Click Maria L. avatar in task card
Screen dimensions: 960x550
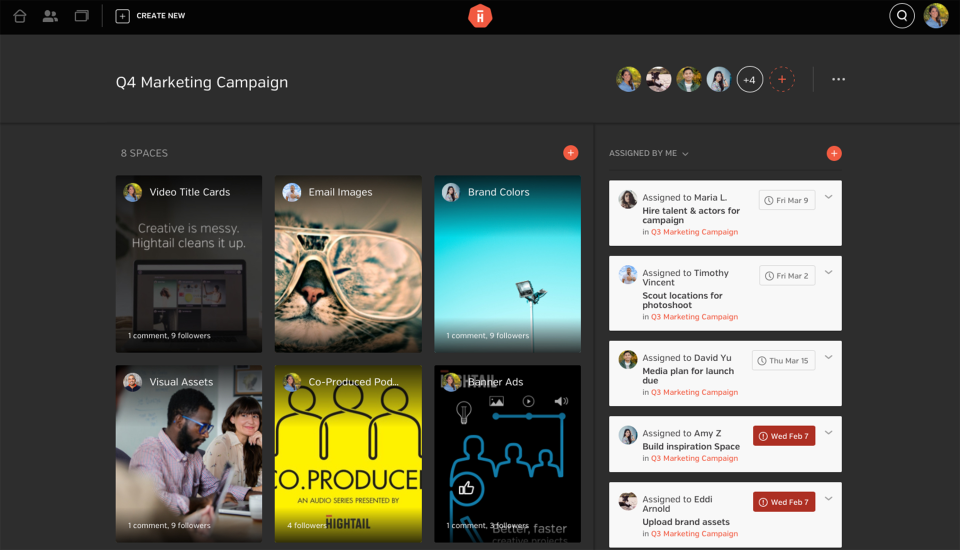(x=628, y=199)
